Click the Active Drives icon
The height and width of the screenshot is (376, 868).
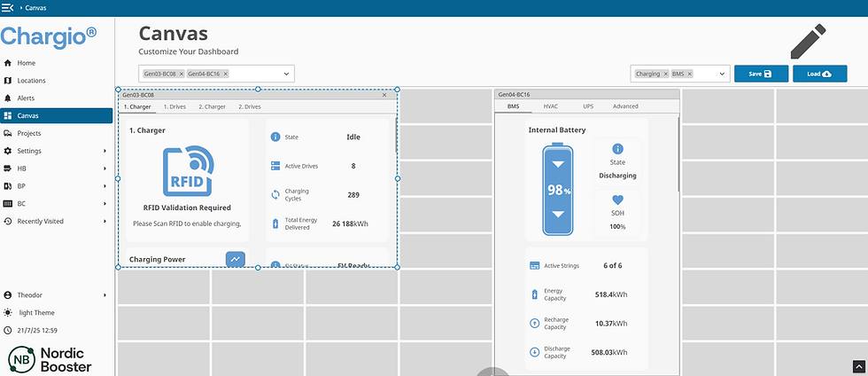point(275,166)
